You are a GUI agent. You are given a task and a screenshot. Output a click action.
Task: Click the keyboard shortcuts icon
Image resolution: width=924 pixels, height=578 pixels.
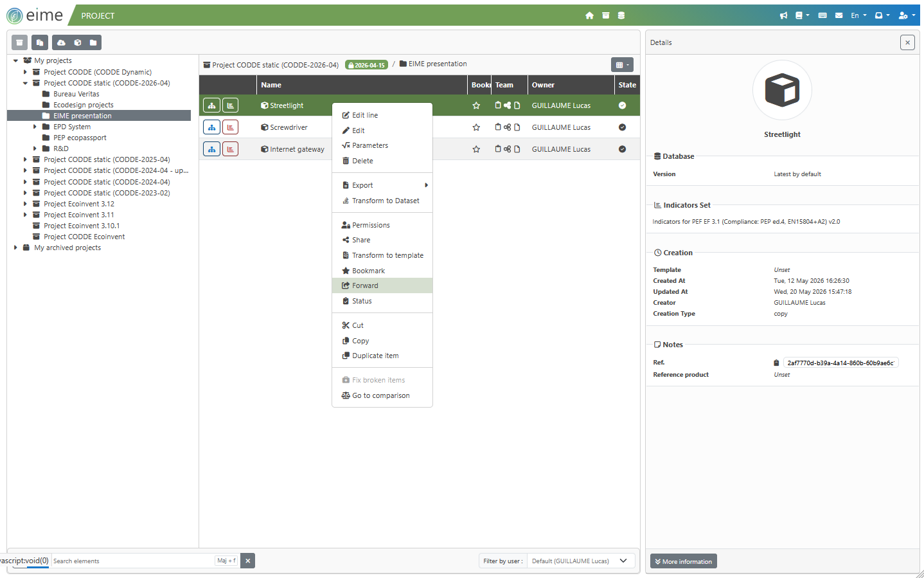point(822,15)
